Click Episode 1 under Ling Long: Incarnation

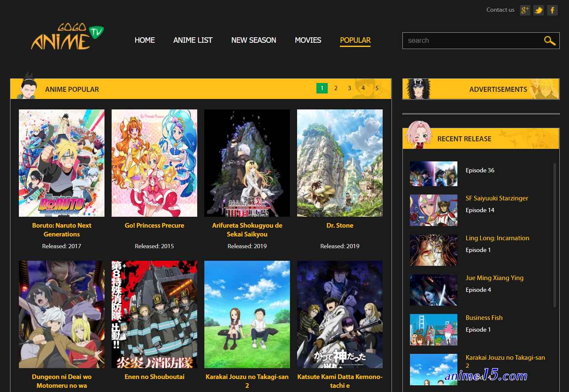478,250
